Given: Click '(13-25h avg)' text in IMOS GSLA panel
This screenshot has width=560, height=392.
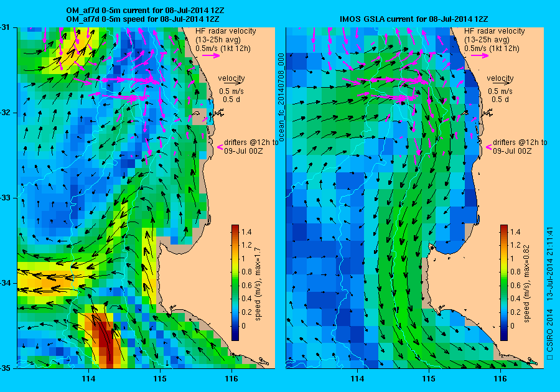Looking at the screenshot, I should (x=487, y=40).
